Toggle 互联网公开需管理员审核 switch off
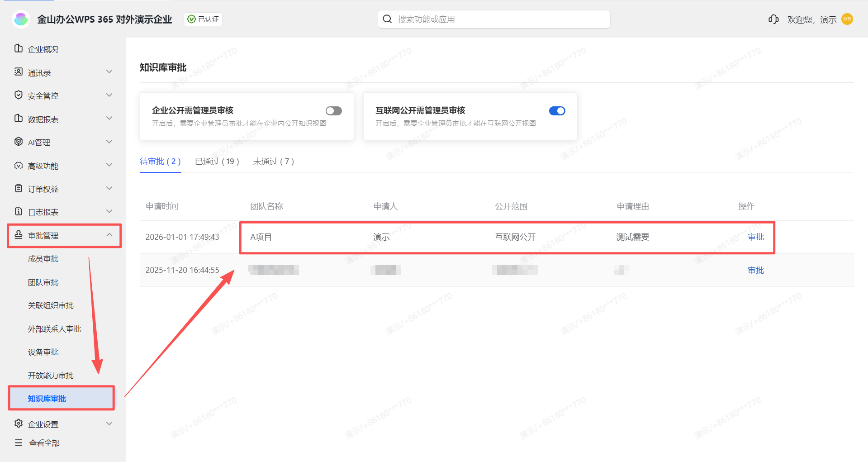 (557, 111)
